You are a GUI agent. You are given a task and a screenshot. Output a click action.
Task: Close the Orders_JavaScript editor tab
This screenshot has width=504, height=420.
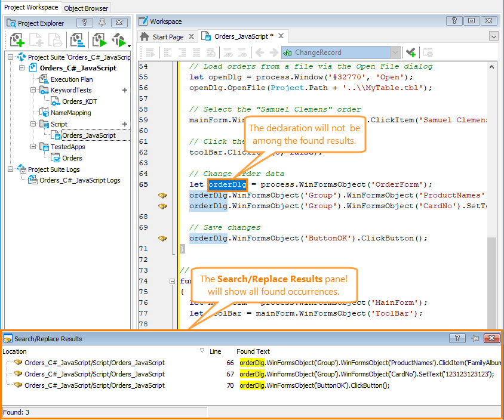pyautogui.click(x=281, y=36)
